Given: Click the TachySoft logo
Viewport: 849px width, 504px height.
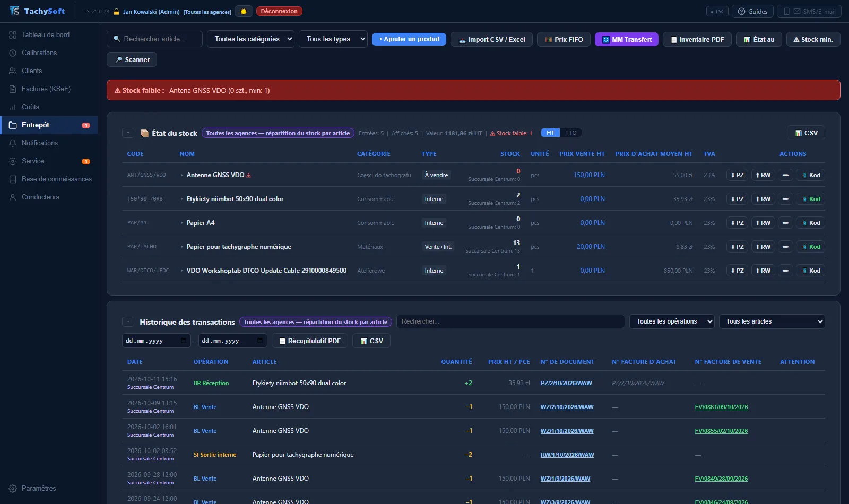Looking at the screenshot, I should (37, 11).
